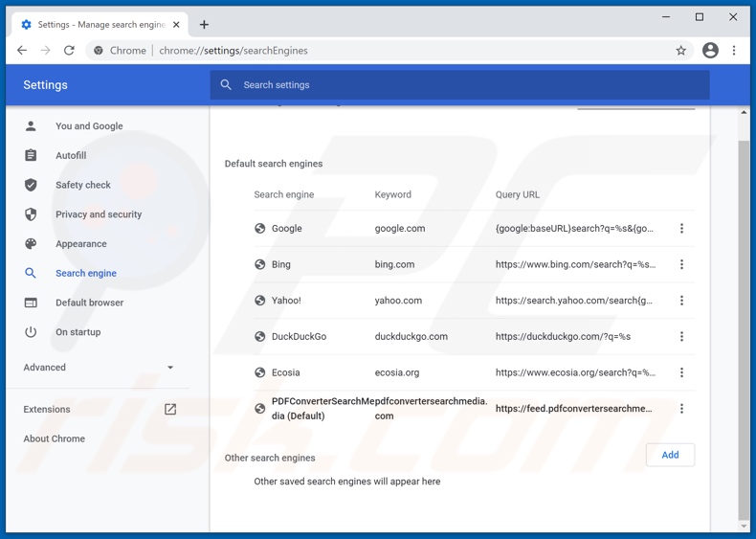Go back using the back arrow
The height and width of the screenshot is (539, 756).
(x=22, y=51)
